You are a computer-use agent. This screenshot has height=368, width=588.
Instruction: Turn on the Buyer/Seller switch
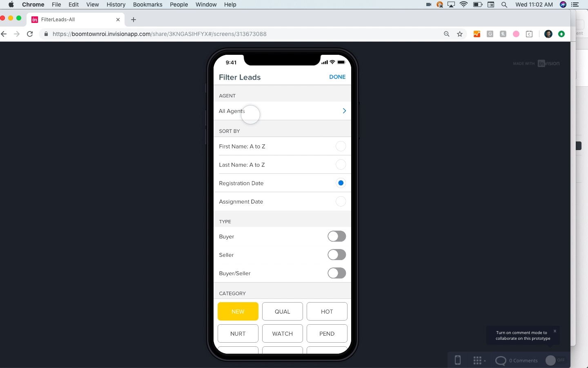(x=337, y=273)
